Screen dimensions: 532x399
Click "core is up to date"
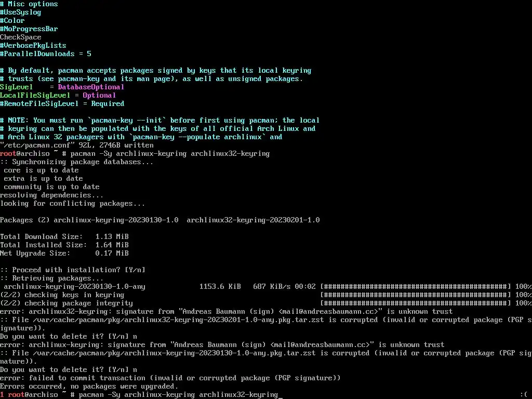point(41,170)
